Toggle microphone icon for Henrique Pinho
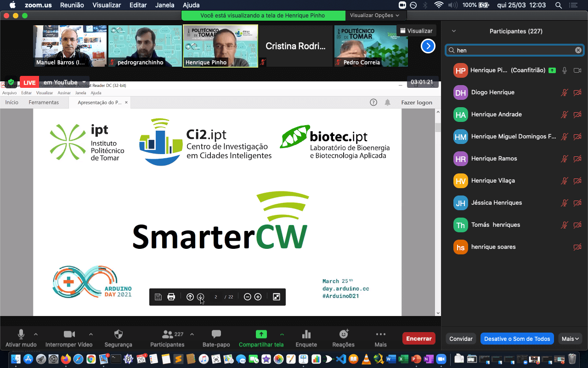This screenshot has width=588, height=368. [x=565, y=70]
